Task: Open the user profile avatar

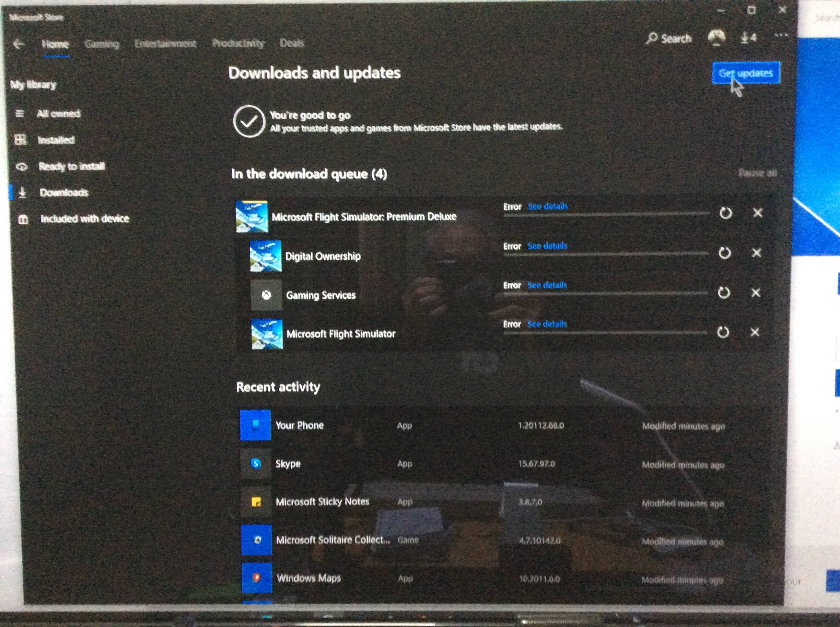Action: click(x=716, y=38)
